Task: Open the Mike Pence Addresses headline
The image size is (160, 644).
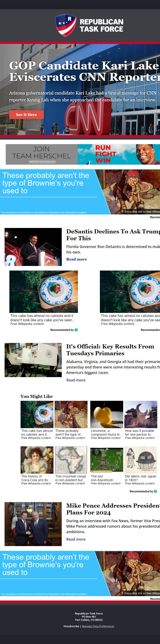Action: [113, 509]
